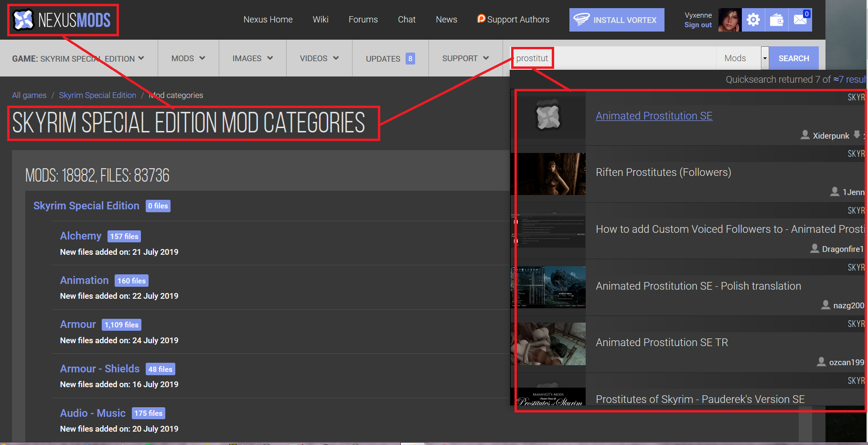The height and width of the screenshot is (445, 868).
Task: Click the Patreon icon beside Support Authors
Action: [481, 19]
